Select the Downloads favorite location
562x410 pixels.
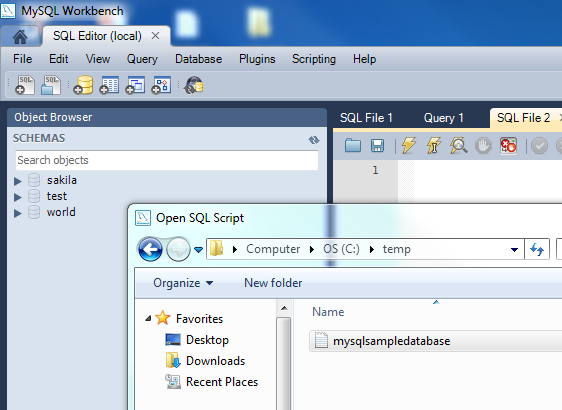pyautogui.click(x=215, y=361)
